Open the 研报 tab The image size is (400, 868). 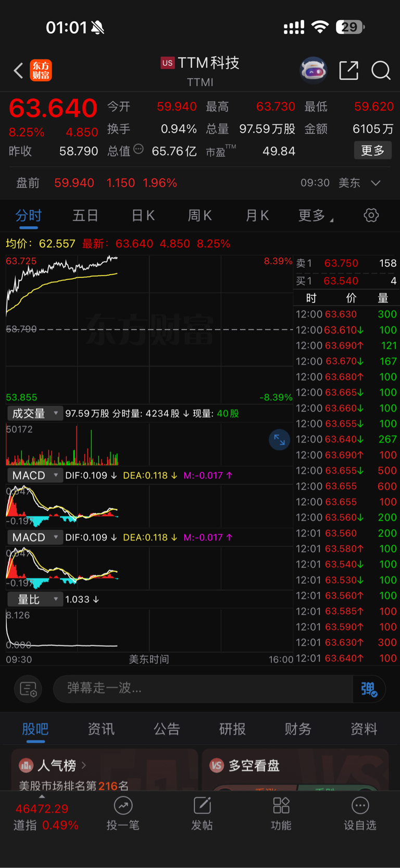232,729
